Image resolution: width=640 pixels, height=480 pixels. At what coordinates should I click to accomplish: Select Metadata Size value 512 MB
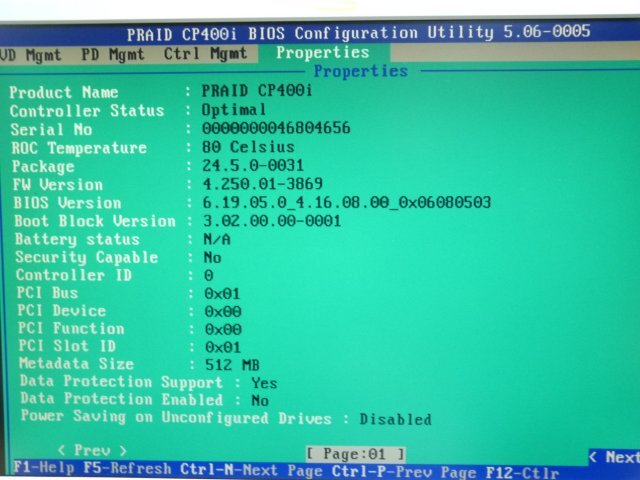click(232, 365)
